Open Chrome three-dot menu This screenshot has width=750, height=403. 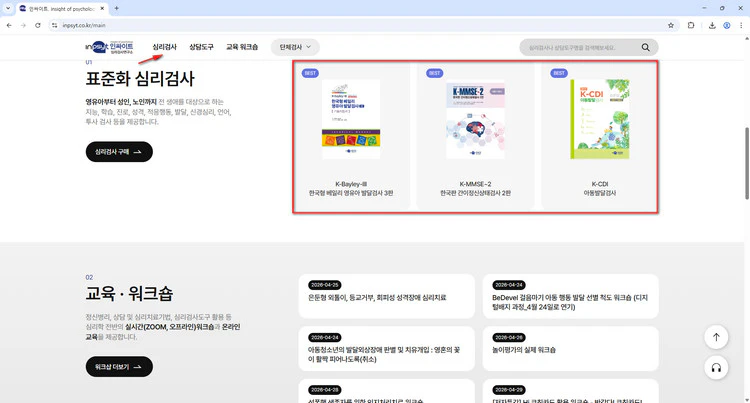[741, 25]
